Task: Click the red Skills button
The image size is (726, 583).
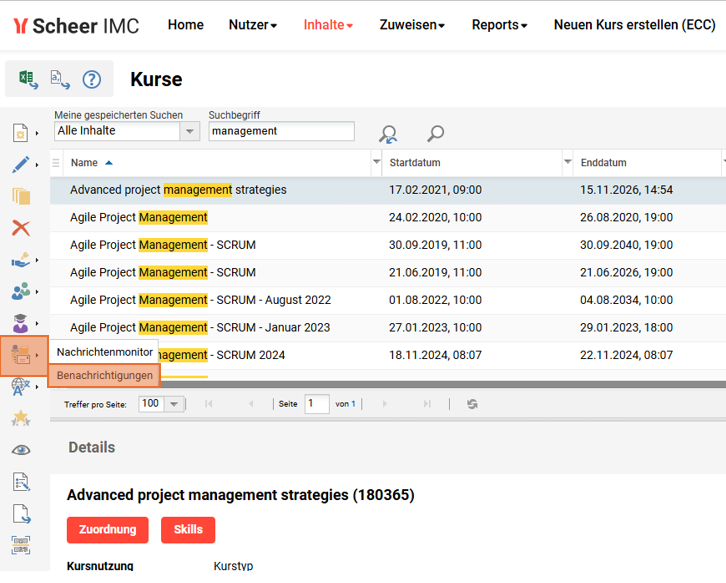Action: click(x=188, y=530)
